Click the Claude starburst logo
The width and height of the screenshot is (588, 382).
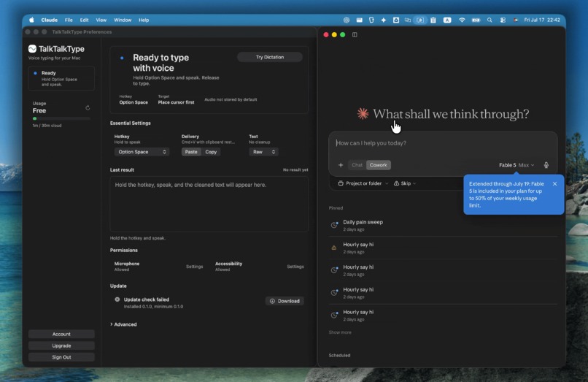(363, 113)
